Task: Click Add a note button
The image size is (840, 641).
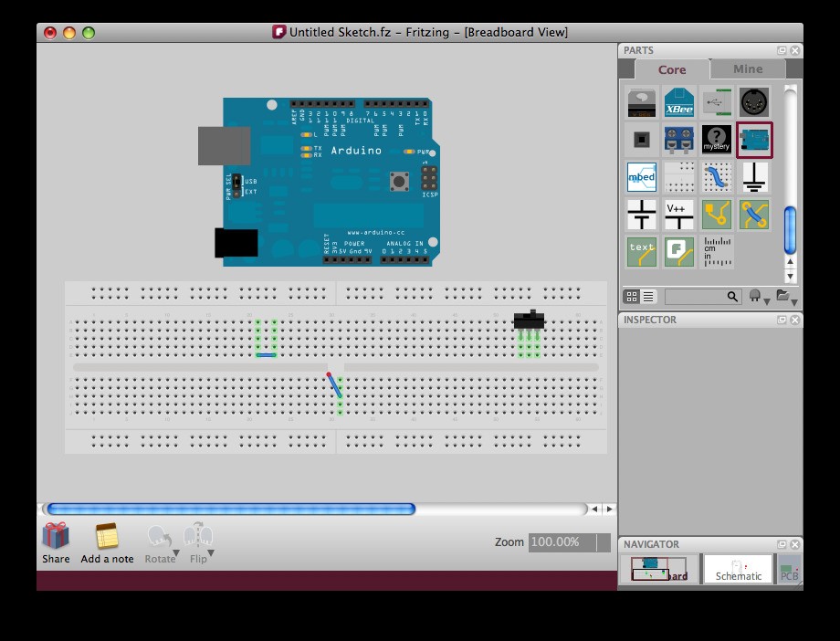Action: pyautogui.click(x=107, y=542)
